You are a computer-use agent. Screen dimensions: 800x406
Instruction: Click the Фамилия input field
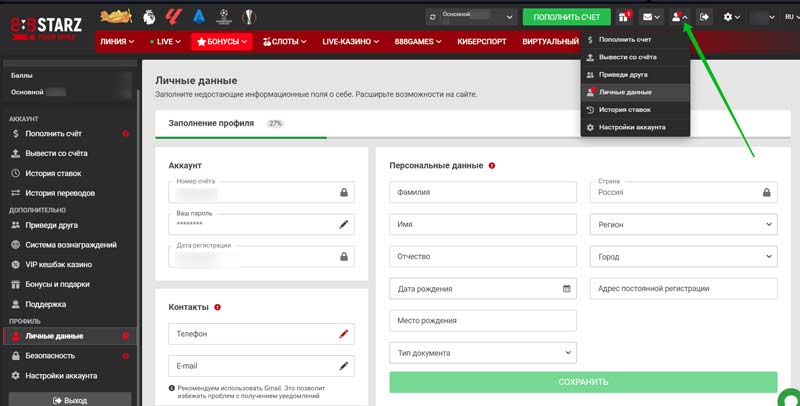tap(483, 192)
